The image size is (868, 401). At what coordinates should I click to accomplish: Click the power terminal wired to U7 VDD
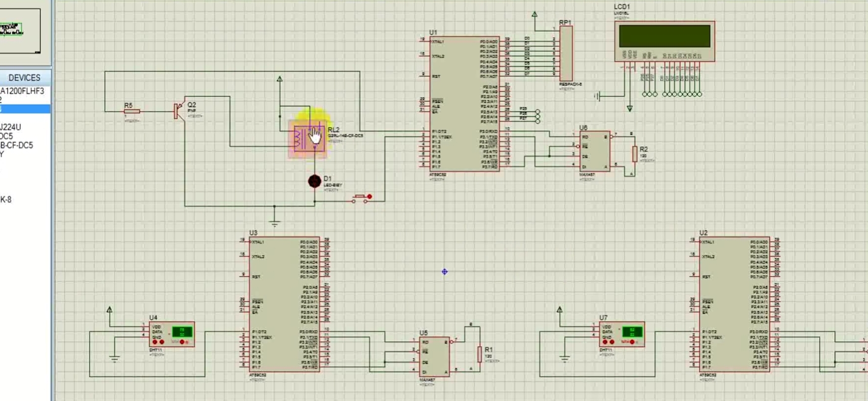(x=560, y=310)
